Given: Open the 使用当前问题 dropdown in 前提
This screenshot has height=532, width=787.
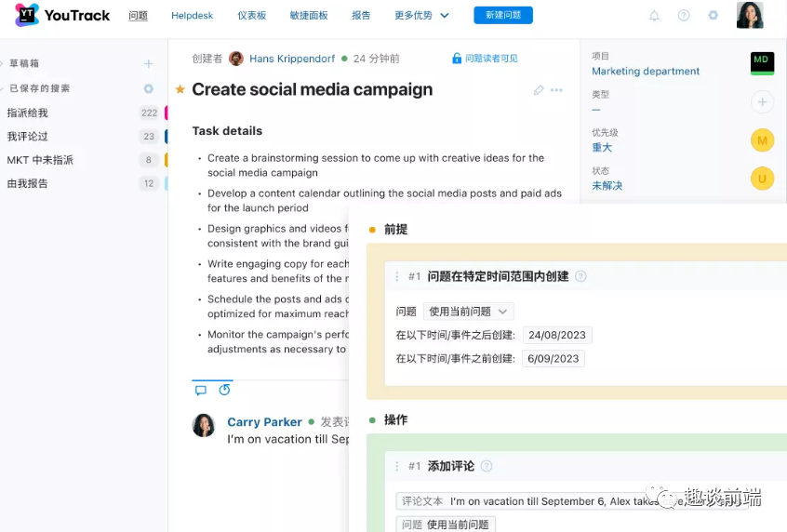Looking at the screenshot, I should click(x=469, y=312).
